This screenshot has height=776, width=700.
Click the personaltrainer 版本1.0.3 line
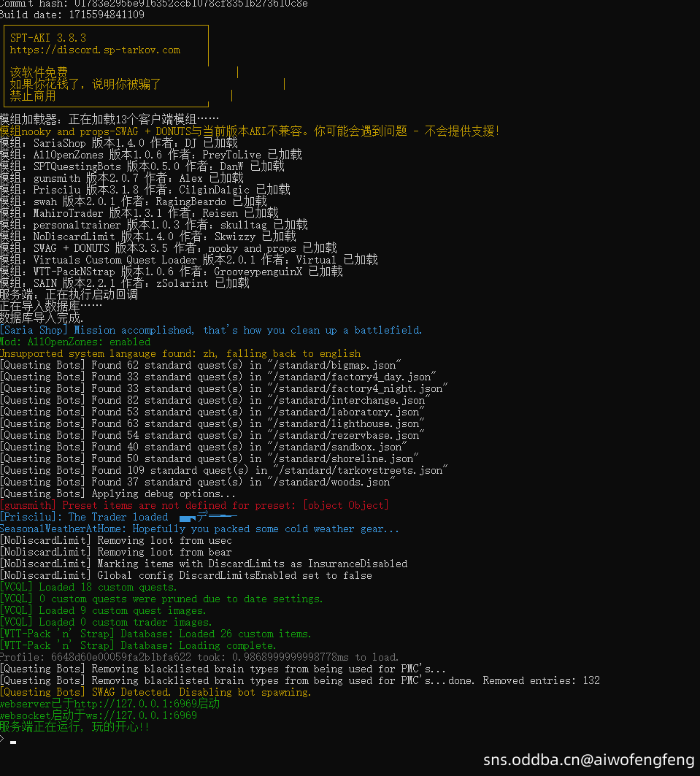(154, 225)
